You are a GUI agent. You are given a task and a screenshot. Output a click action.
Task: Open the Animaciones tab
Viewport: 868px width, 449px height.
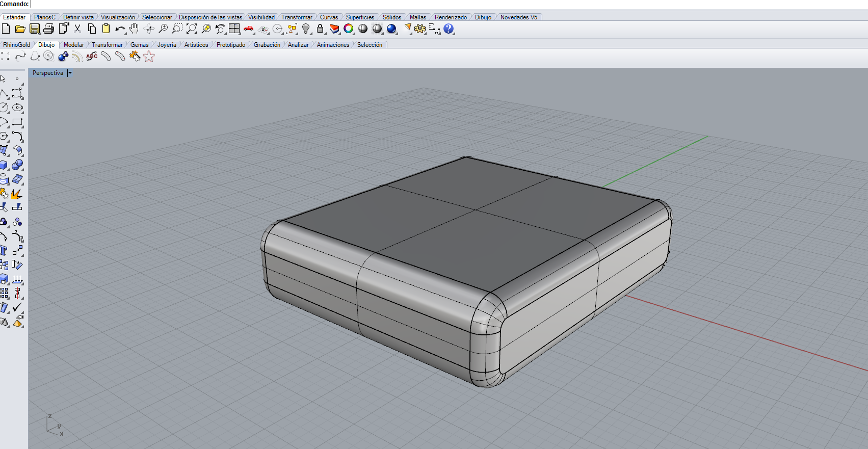click(x=333, y=45)
